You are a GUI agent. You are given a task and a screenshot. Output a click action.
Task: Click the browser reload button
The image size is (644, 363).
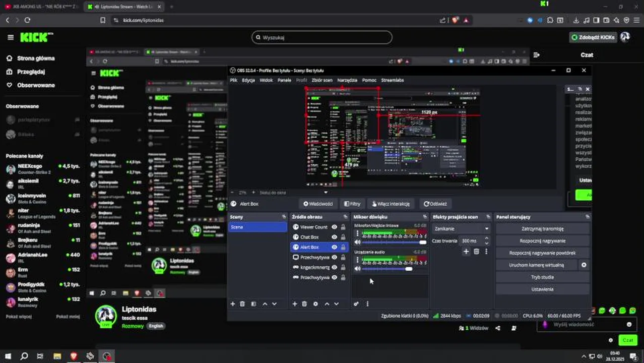pos(27,20)
